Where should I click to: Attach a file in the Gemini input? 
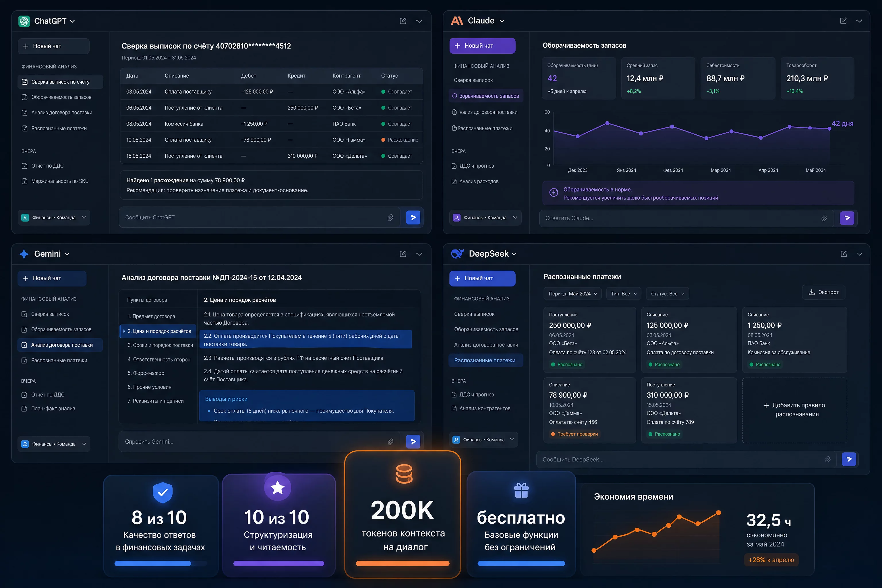[x=390, y=442]
